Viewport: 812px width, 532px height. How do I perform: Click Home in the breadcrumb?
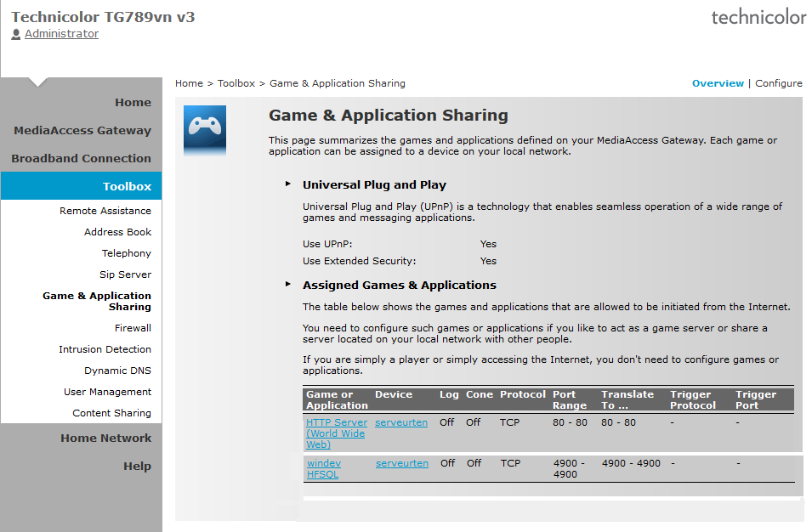click(x=189, y=83)
